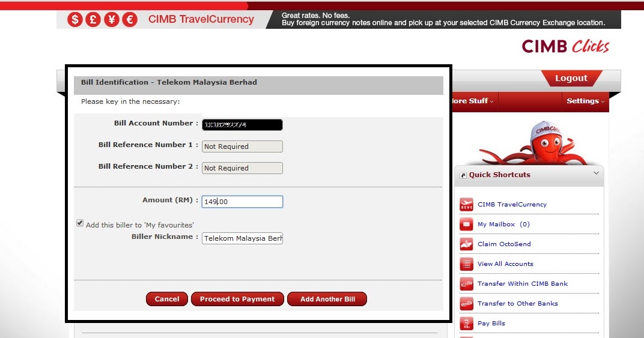
Task: Click the Biller Nickname field
Action: 242,238
